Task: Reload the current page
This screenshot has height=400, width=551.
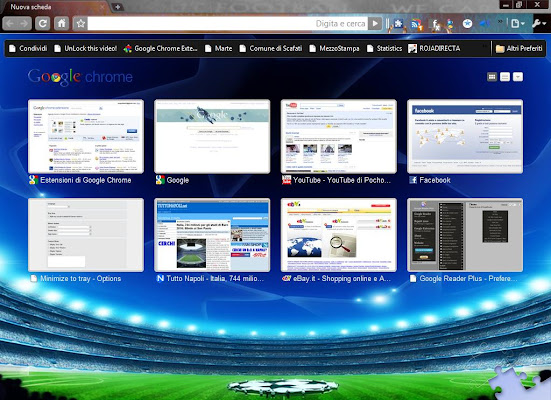Action: tap(43, 24)
